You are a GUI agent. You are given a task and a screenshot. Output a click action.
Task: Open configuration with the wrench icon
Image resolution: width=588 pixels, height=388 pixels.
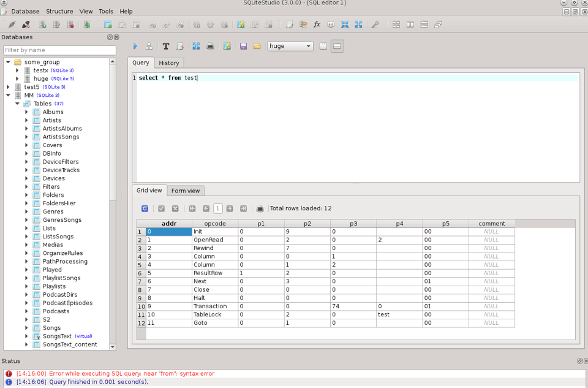[375, 25]
